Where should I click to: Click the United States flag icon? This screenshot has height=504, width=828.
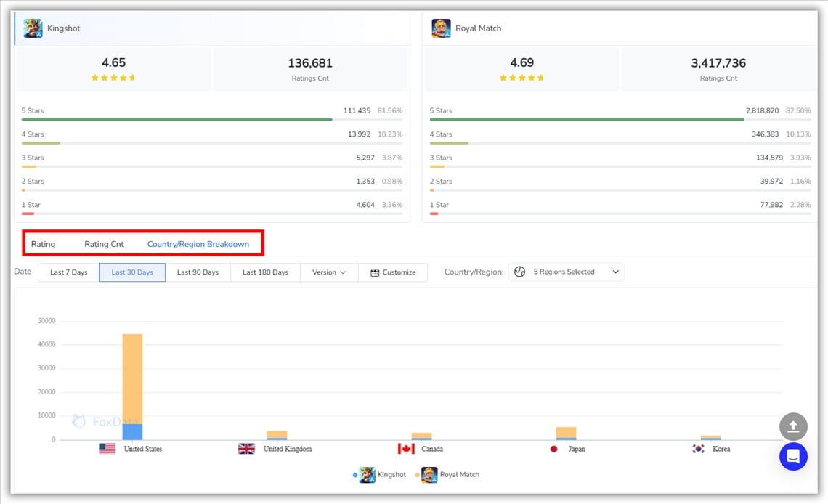107,449
